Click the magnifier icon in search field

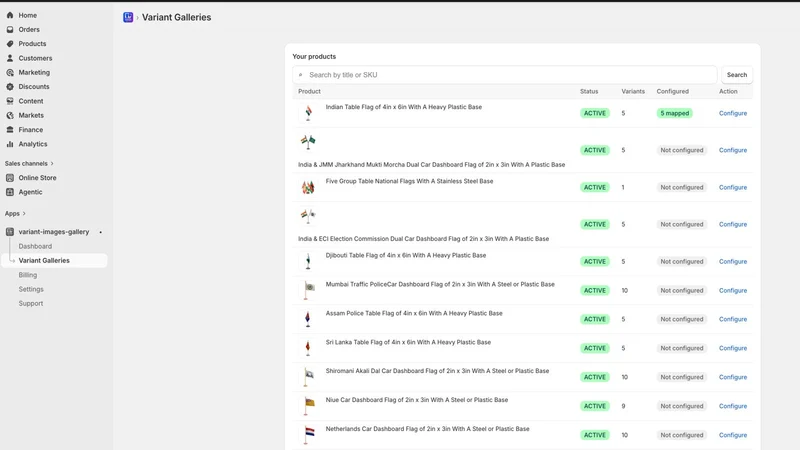coord(301,75)
